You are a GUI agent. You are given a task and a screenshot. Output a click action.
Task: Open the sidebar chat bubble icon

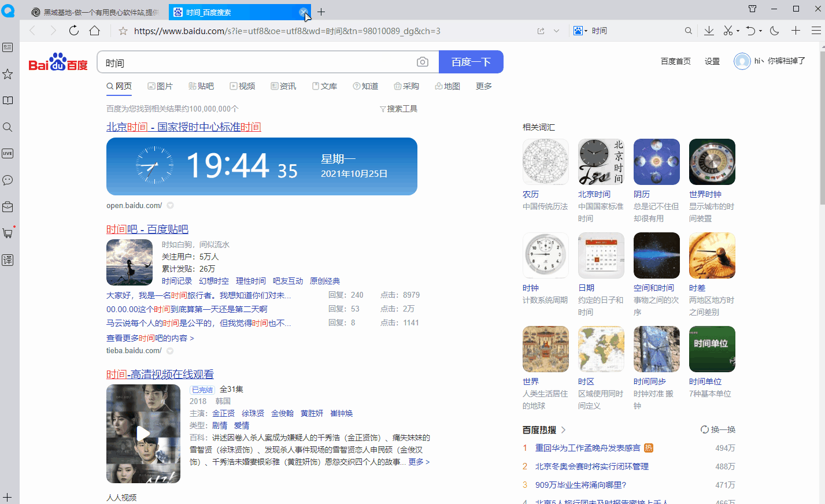(x=8, y=180)
